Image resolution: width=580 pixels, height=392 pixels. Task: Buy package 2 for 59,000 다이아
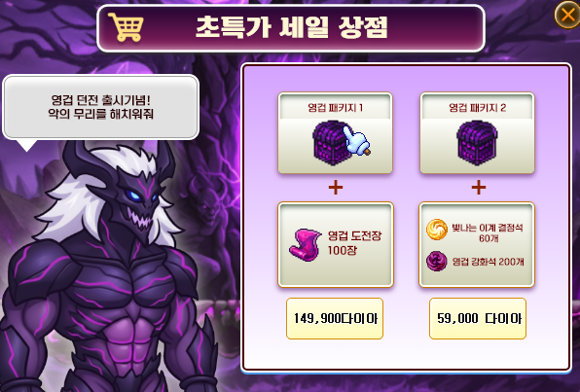point(478,318)
